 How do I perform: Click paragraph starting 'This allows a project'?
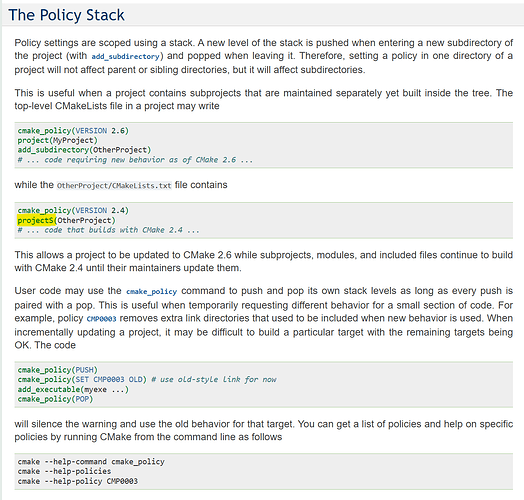(263, 261)
